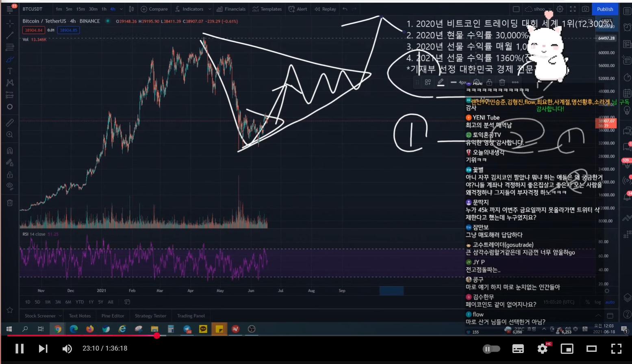Enable theater mode view

[x=591, y=349]
